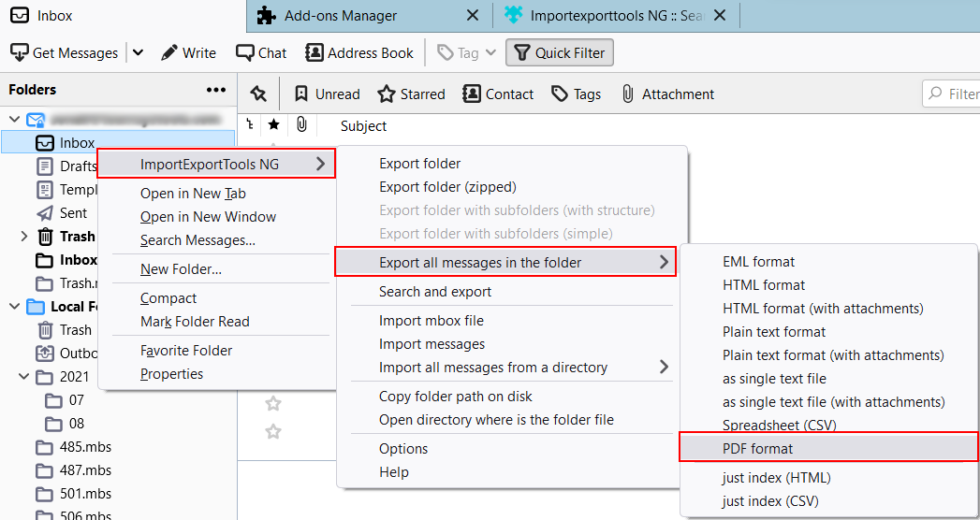The image size is (980, 520).
Task: Click the Templates folder icon
Action: tap(44, 189)
